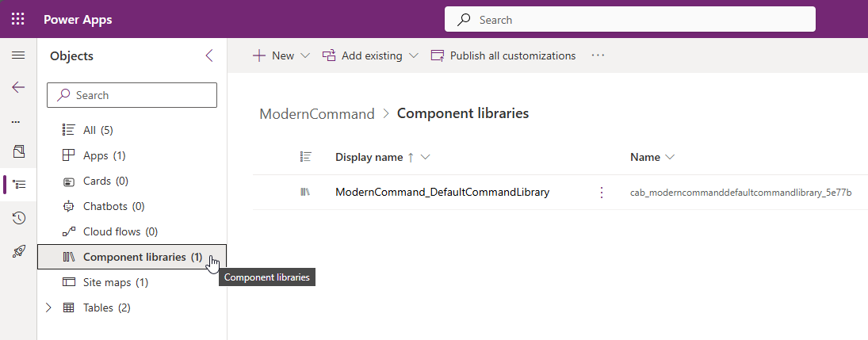868x340 pixels.
Task: Open the app launcher waffle icon
Action: 18,19
